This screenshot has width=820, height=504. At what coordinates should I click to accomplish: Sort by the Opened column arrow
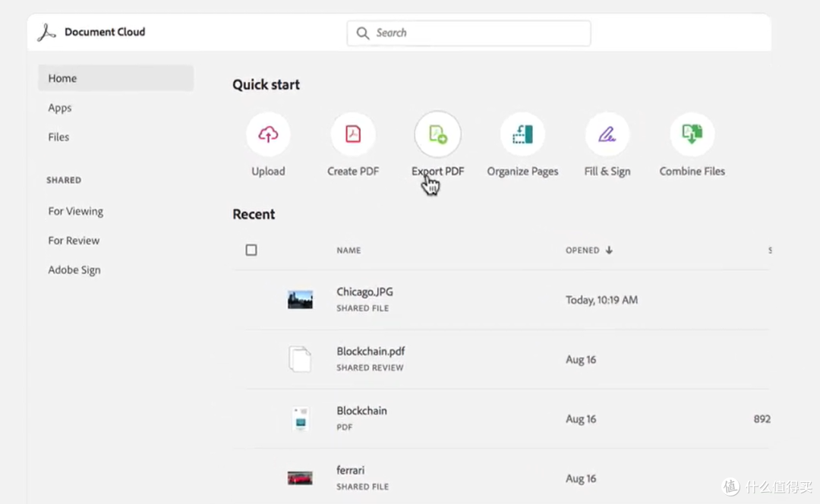coord(609,250)
